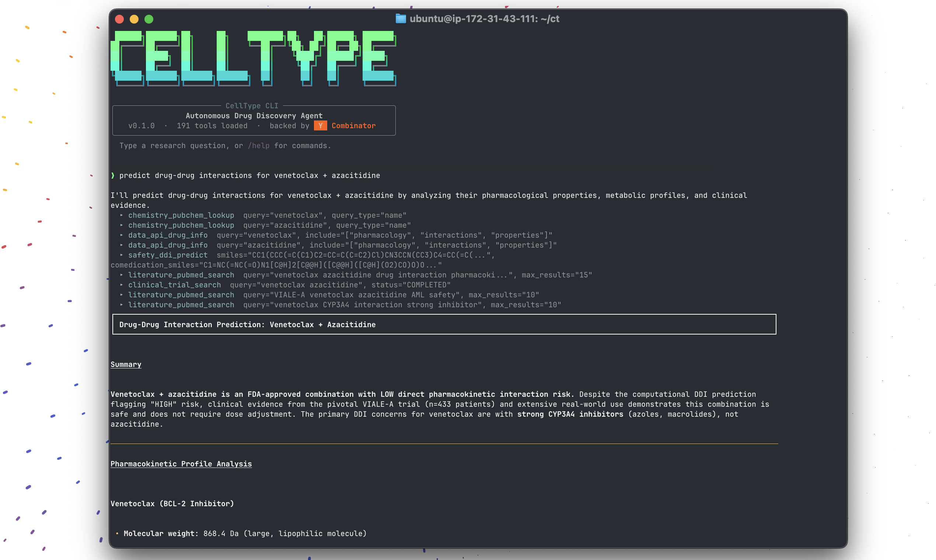Click the triangle beside clinical_trial_search
936x560 pixels.
pos(122,285)
